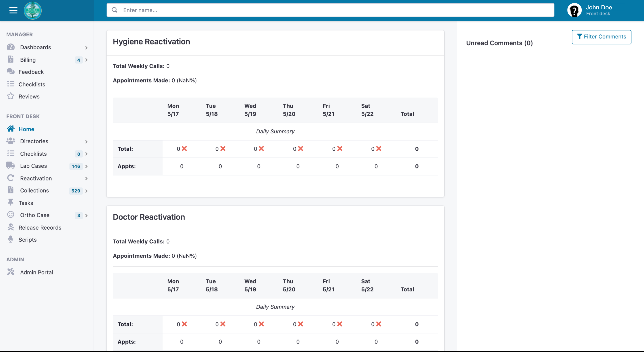Click the Lab Cases truck icon
The height and width of the screenshot is (352, 644).
11,165
